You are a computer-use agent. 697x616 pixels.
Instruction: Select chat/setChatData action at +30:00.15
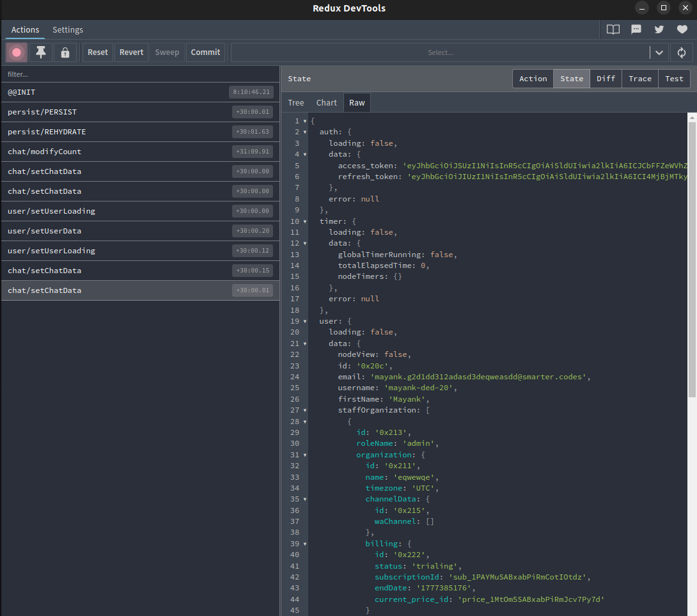(x=141, y=271)
